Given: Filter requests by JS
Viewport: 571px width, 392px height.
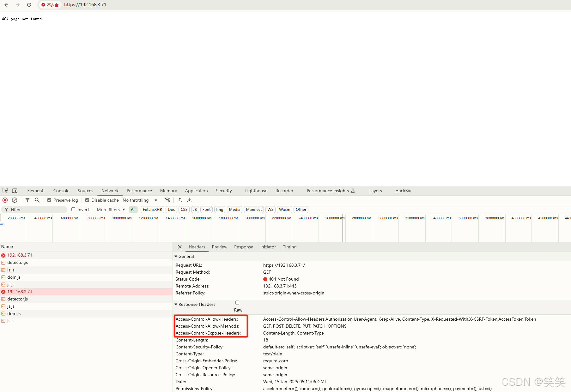Looking at the screenshot, I should click(x=195, y=210).
